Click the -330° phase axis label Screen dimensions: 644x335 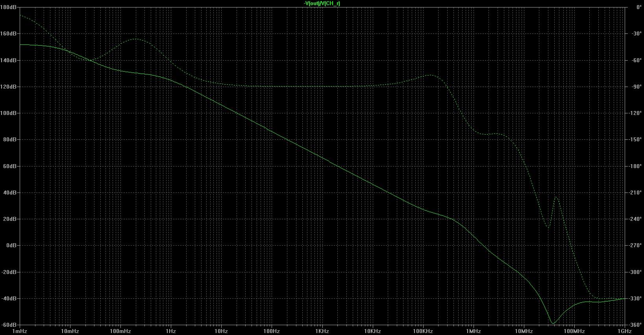(x=635, y=298)
